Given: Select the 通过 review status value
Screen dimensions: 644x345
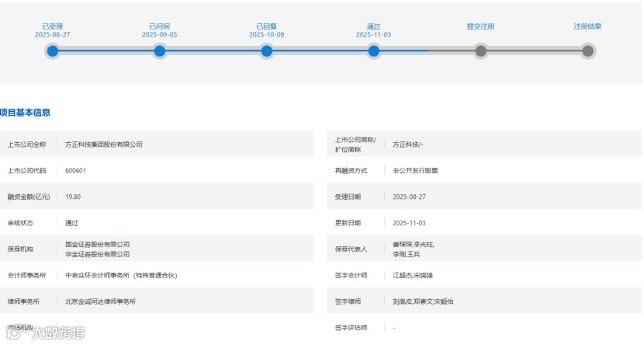Looking at the screenshot, I should tap(71, 223).
